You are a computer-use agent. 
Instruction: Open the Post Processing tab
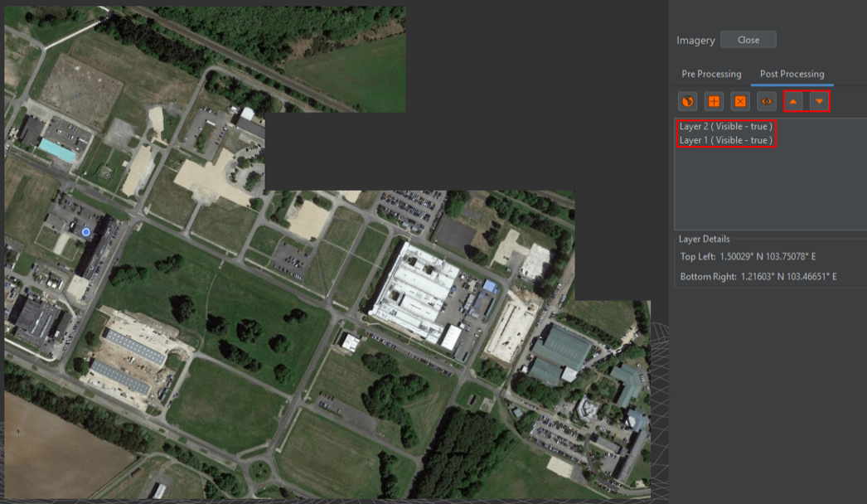792,74
